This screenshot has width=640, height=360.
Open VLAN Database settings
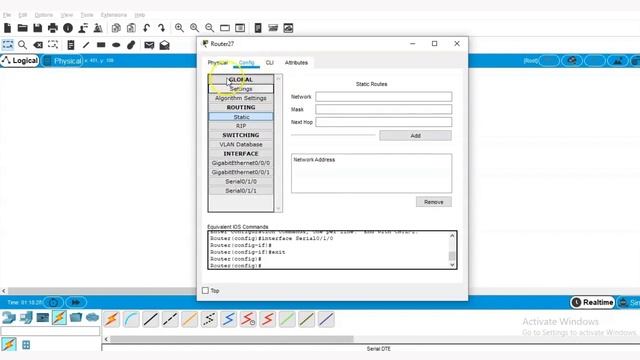pos(241,144)
